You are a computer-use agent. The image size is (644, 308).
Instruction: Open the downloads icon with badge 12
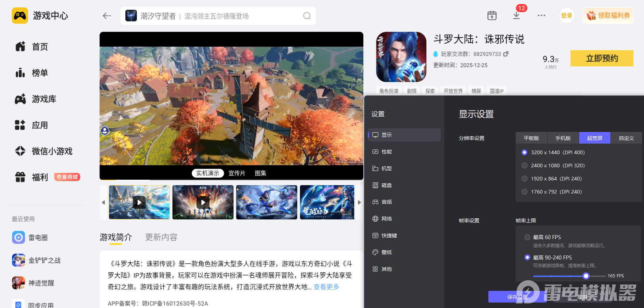pos(516,16)
